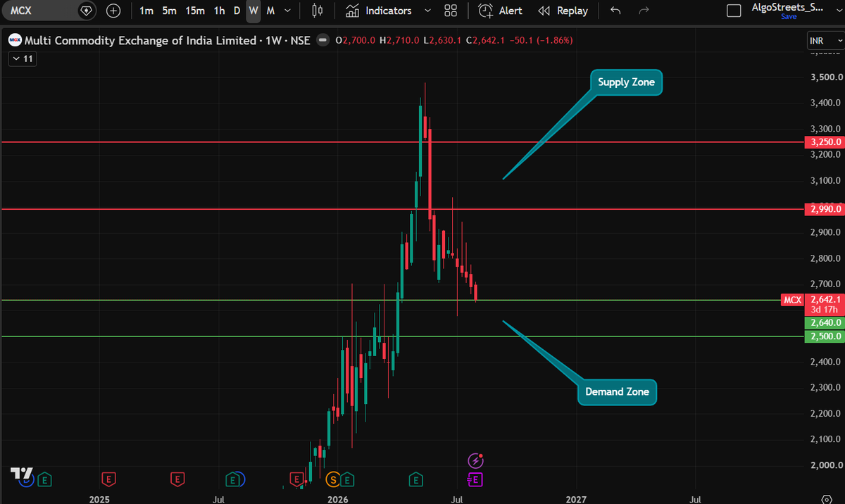845x504 pixels.
Task: Expand the collapsed 11 indicators legend
Action: pyautogui.click(x=22, y=59)
